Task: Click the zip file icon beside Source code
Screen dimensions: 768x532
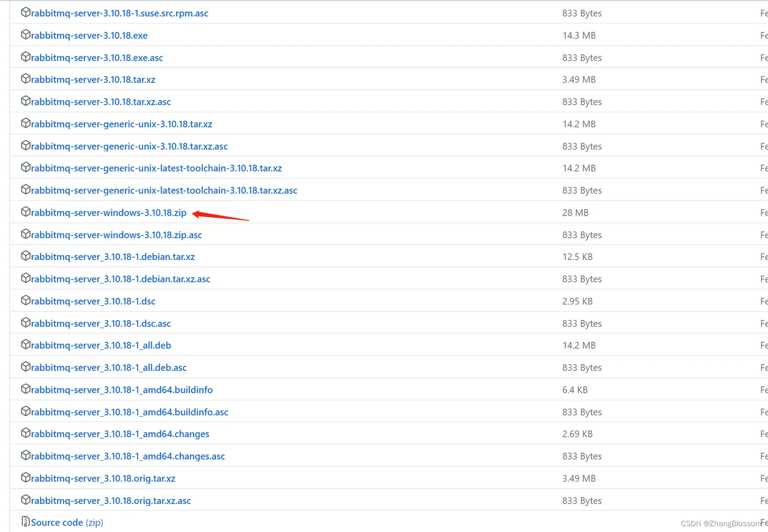Action: [x=25, y=522]
